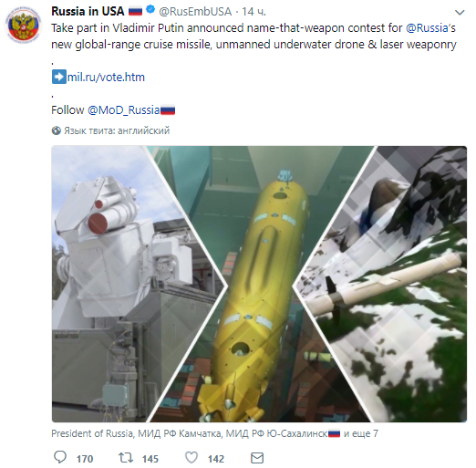Screen dimensions: 476x468
Task: Click the globe icon beside tweet language
Action: point(57,130)
